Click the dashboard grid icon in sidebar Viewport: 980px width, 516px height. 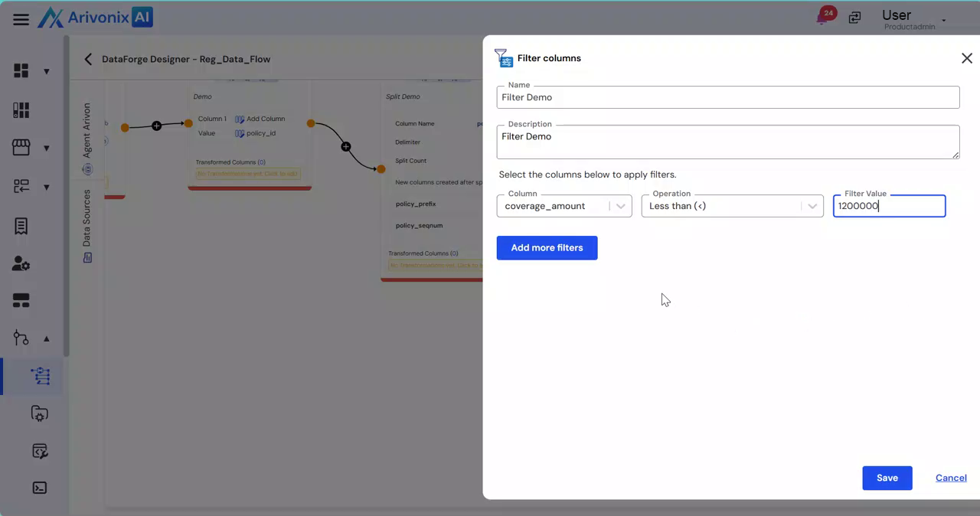[x=21, y=71]
